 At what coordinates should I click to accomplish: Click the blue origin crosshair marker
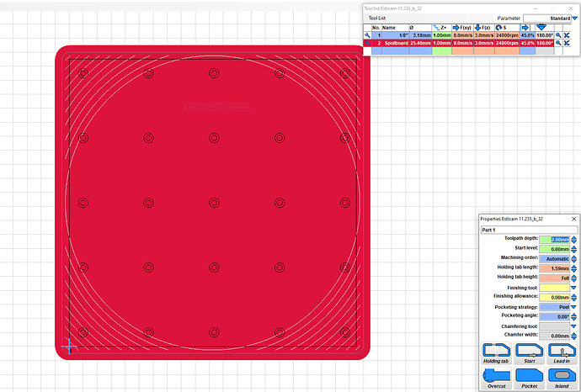(69, 347)
